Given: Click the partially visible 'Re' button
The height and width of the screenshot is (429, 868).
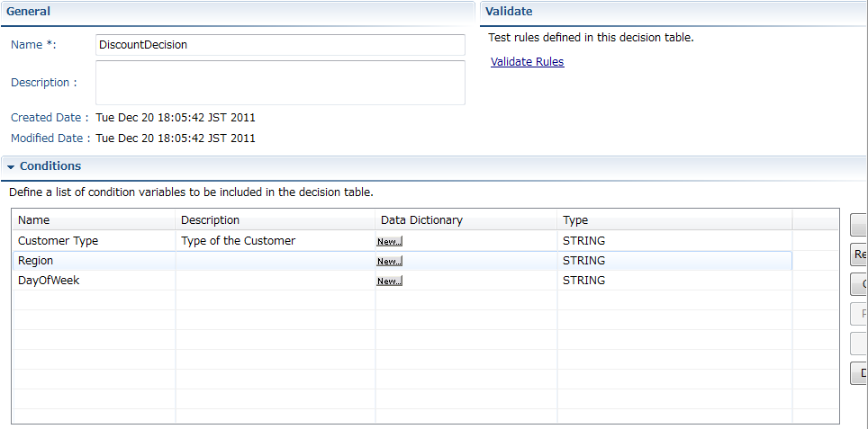Looking at the screenshot, I should [859, 255].
